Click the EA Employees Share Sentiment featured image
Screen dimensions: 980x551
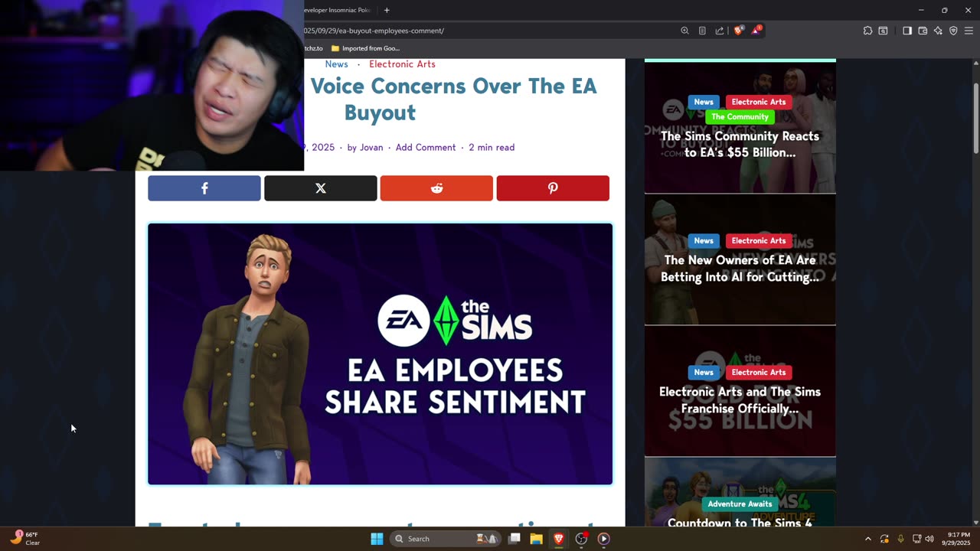tap(381, 354)
